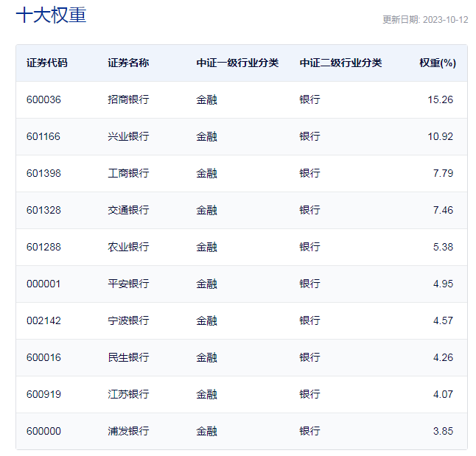Click weight value 3.85
Image resolution: width=476 pixels, height=456 pixels.
[x=444, y=431]
